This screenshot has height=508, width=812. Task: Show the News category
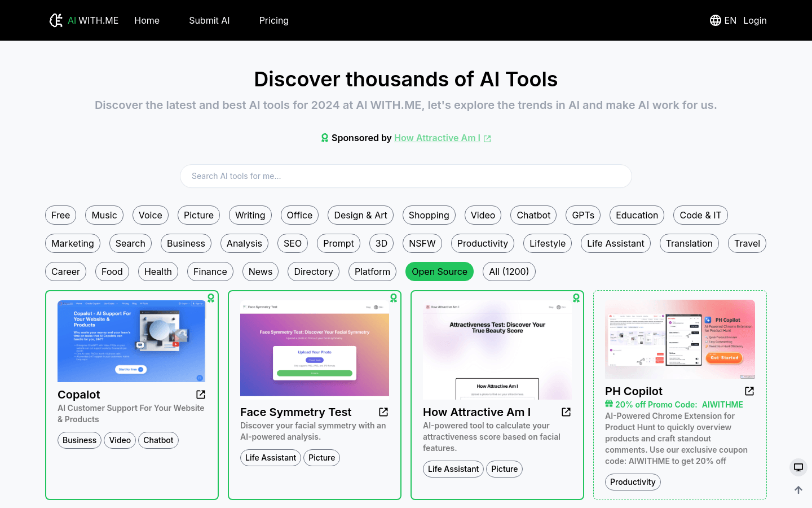pos(261,271)
